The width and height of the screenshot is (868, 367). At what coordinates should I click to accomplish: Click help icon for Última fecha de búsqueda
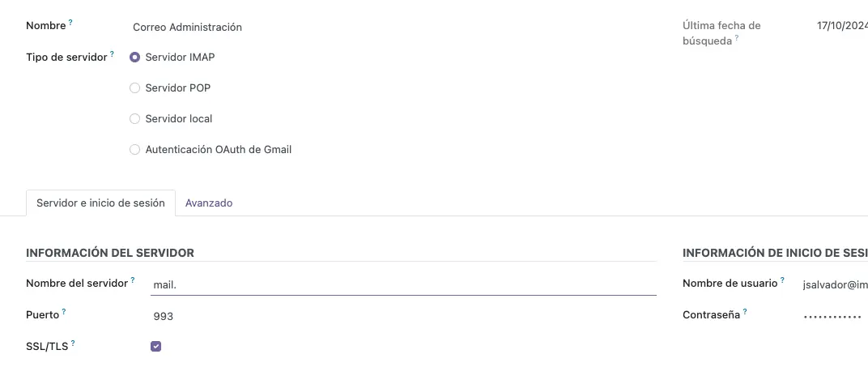click(x=737, y=38)
